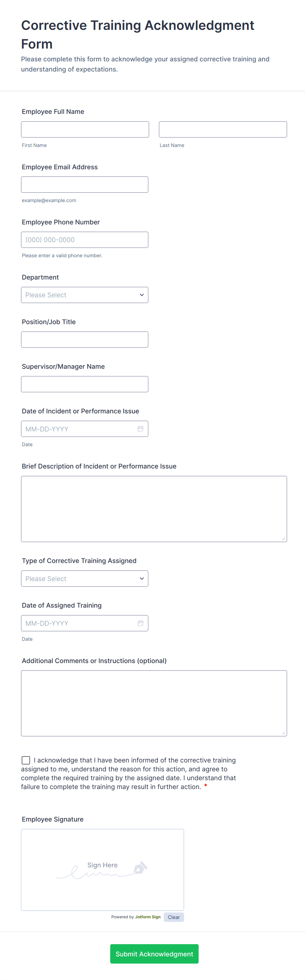Check the training acknowledgment checkbox
Screen dimensions: 305x980
(26, 760)
